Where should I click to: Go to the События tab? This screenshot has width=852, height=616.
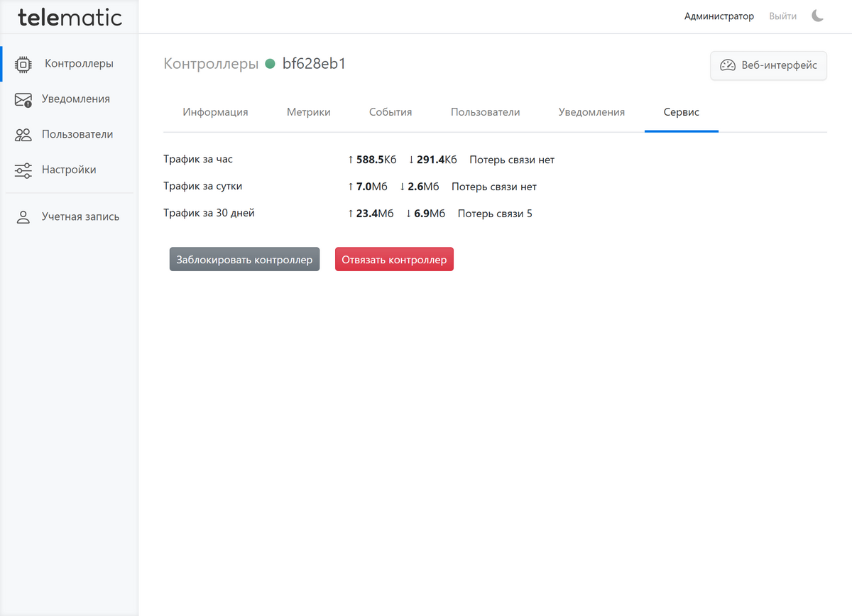pyautogui.click(x=390, y=112)
